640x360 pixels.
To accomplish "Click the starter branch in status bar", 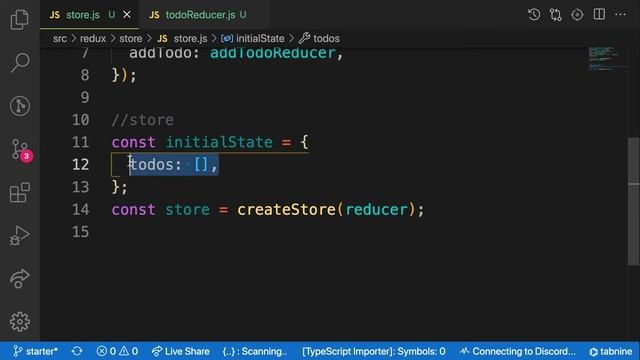I will (x=36, y=351).
